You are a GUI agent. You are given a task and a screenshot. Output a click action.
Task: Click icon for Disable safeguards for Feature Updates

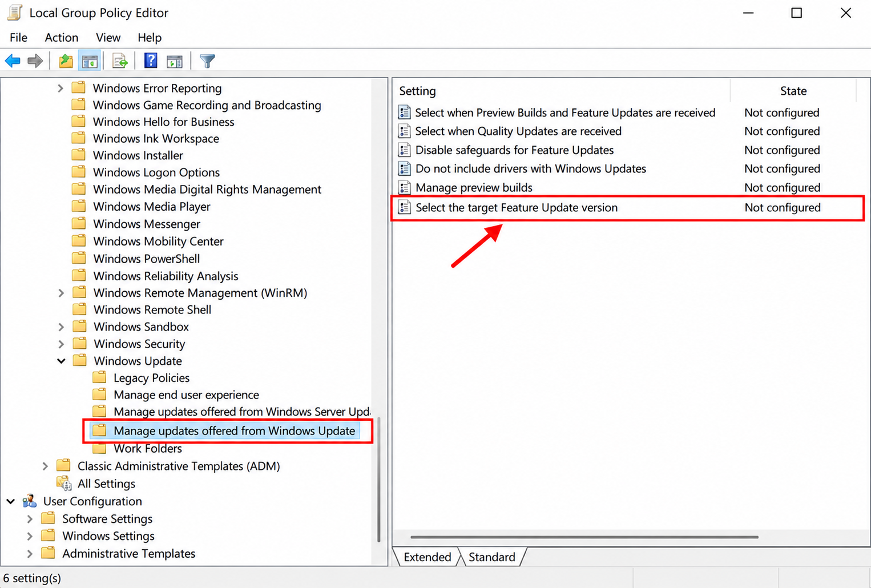tap(404, 150)
